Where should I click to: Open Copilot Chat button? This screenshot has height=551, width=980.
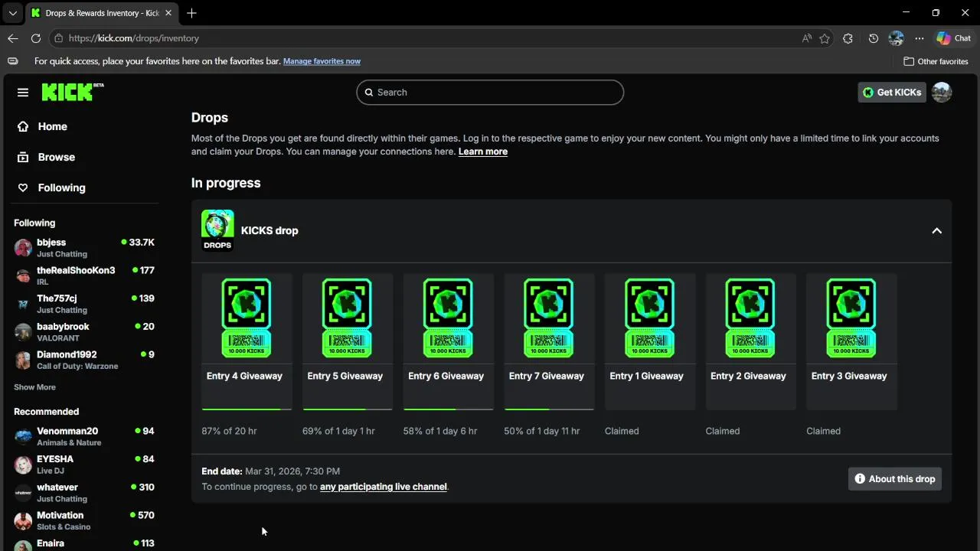coord(954,38)
